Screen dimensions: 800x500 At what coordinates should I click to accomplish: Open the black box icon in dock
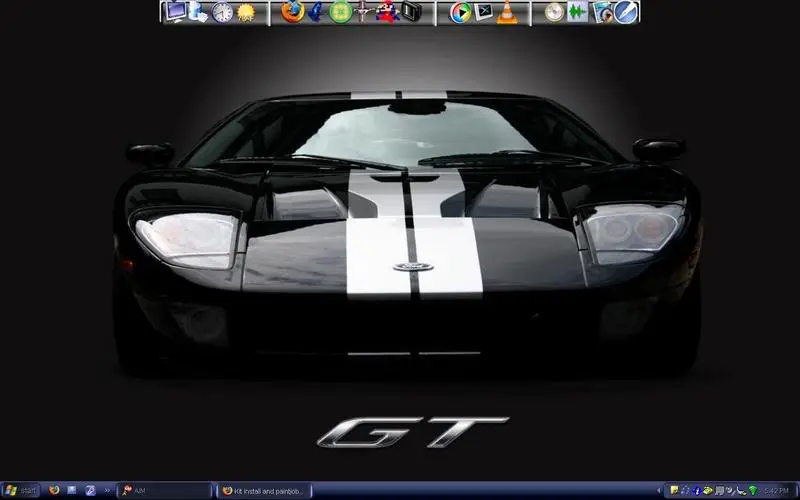point(411,12)
